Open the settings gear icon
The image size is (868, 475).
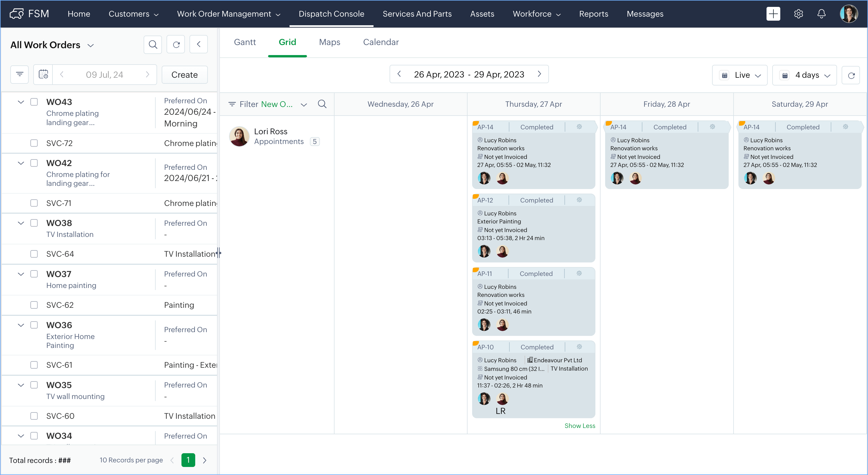[x=798, y=14]
